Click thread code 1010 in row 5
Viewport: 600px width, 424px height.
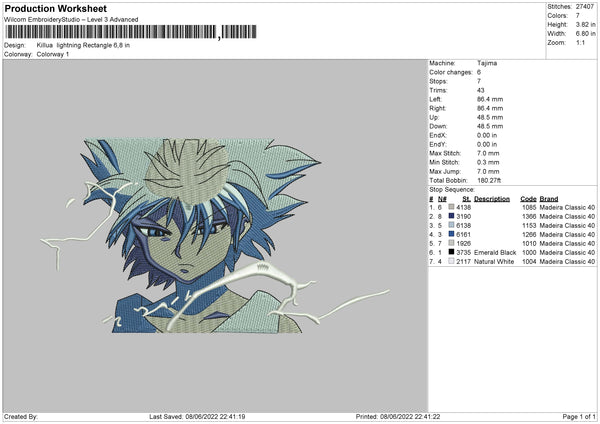[529, 243]
